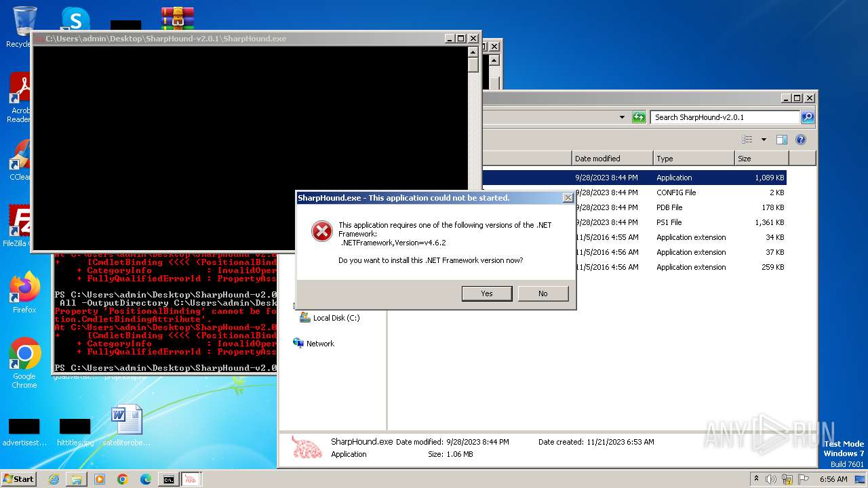Toggle the preview pane icon
The height and width of the screenshot is (488, 868).
(782, 140)
